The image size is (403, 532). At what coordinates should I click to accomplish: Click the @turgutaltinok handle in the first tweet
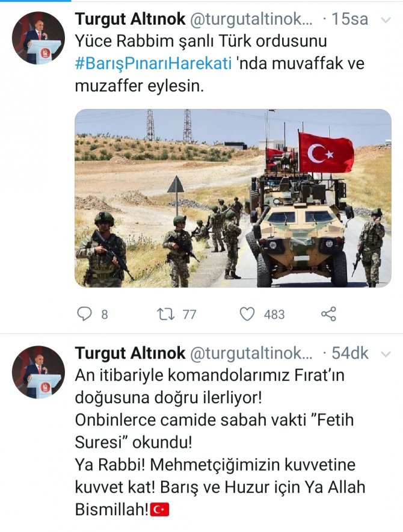tap(251, 19)
